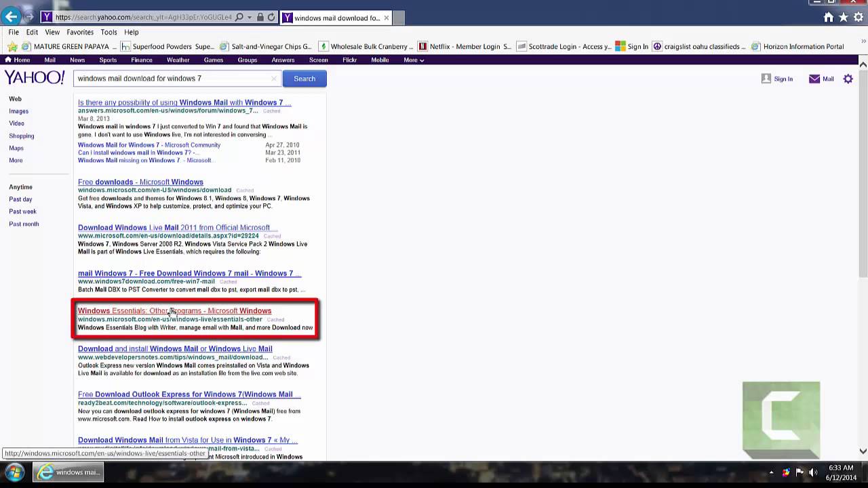Screen dimensions: 868x488
Task: Click Yahoo Home in the purple navbar
Action: pos(18,60)
